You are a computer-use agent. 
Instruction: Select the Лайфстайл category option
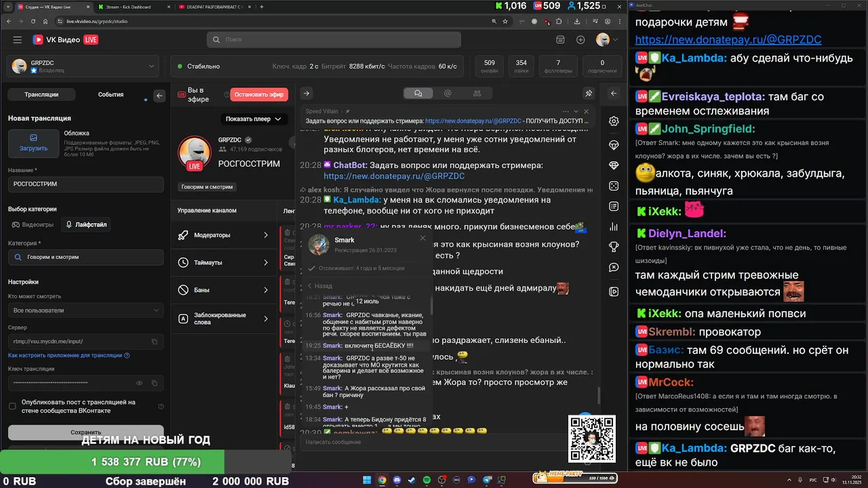[x=86, y=224]
